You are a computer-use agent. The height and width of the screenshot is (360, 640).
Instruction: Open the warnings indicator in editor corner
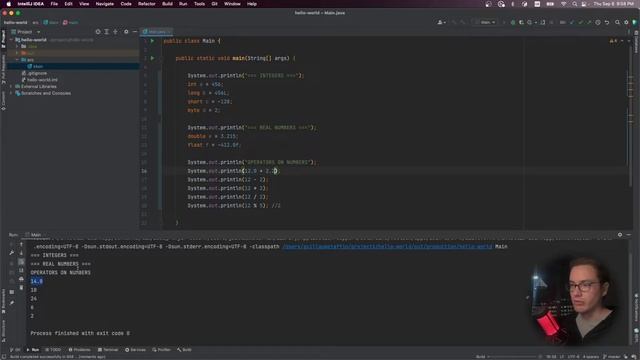613,41
